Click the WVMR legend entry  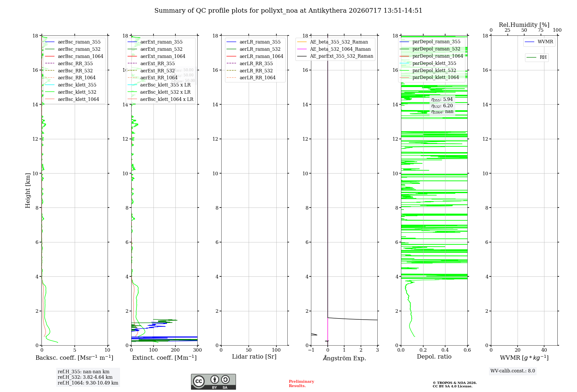click(539, 42)
